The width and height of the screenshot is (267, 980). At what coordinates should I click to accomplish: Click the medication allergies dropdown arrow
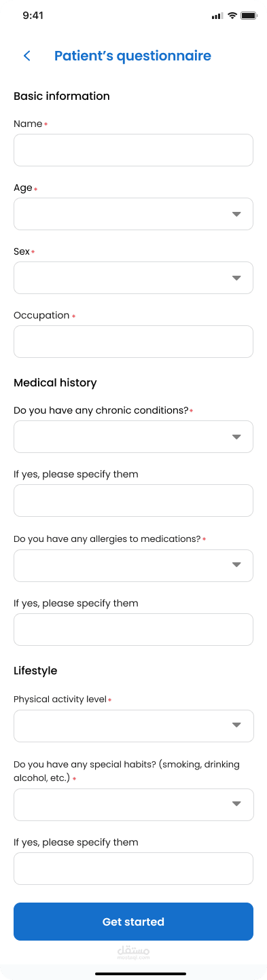point(236,565)
